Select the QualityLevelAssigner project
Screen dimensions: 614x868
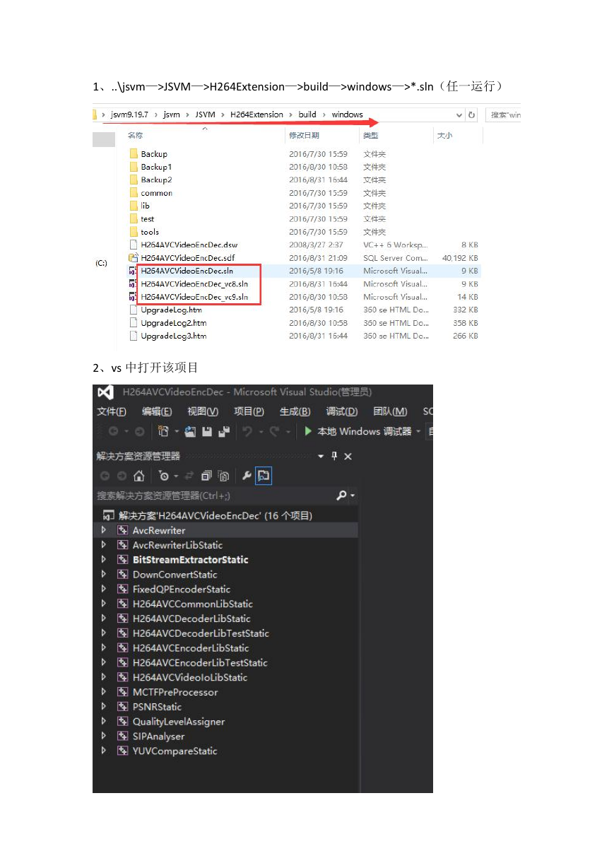(179, 722)
